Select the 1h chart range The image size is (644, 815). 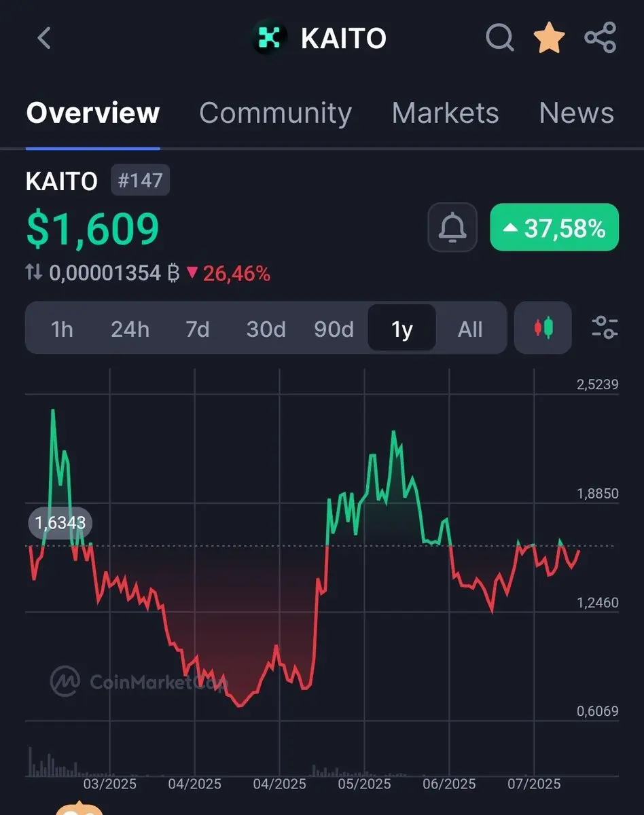(x=62, y=329)
